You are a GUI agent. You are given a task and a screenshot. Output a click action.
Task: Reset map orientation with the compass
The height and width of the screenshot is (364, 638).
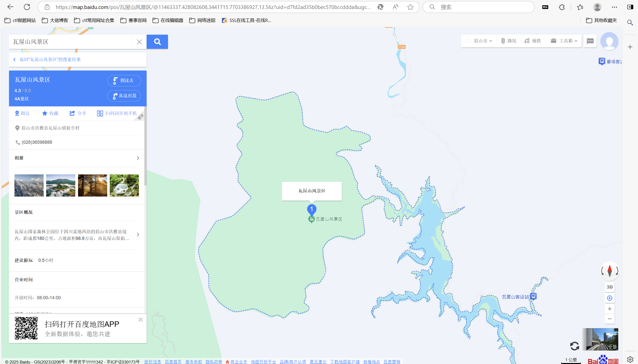click(x=610, y=271)
